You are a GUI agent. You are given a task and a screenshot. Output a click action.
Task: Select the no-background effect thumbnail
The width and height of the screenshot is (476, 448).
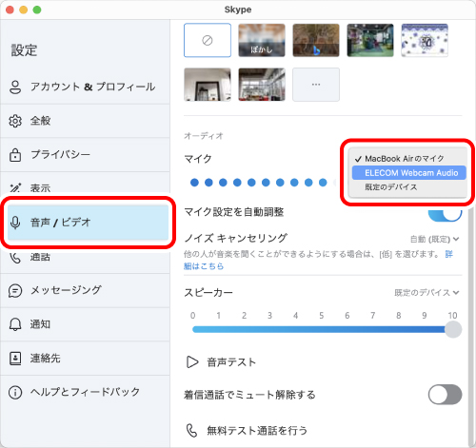point(208,40)
